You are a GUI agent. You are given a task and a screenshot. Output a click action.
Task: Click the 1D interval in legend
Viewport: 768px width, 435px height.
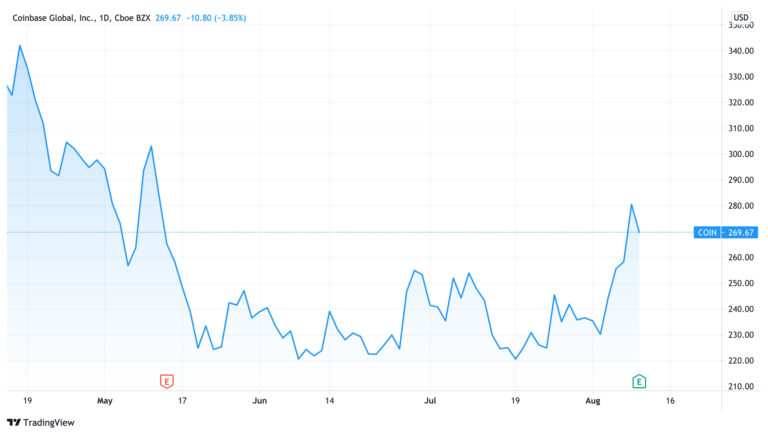tap(104, 18)
